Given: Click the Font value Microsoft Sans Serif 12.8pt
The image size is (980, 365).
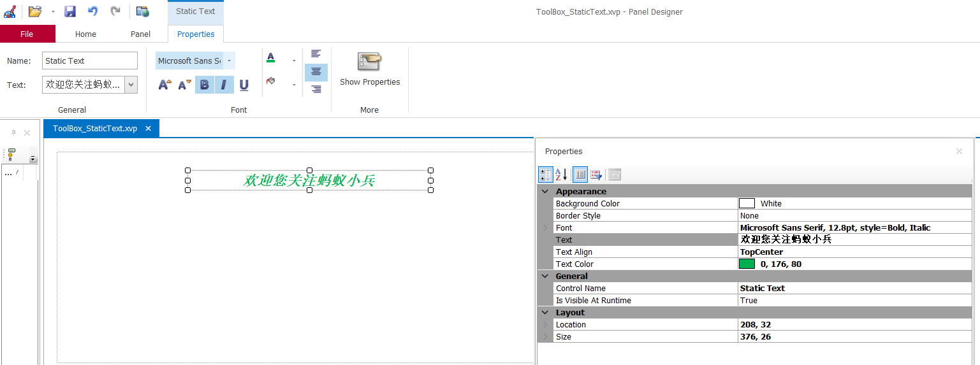Looking at the screenshot, I should (835, 228).
